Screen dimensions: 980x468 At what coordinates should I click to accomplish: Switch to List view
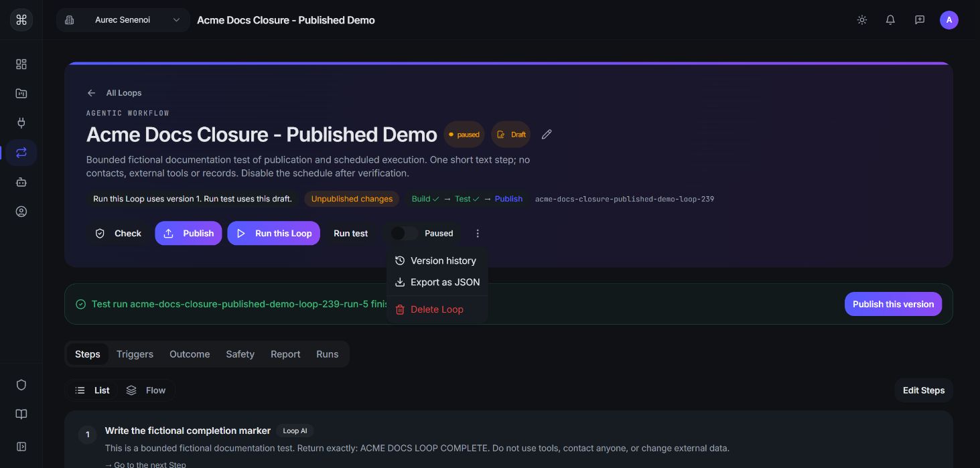[x=92, y=390]
